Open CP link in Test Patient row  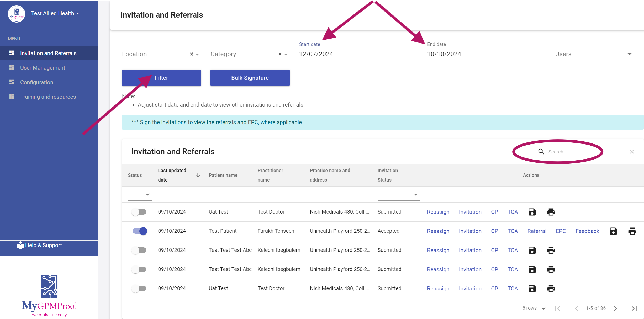pyautogui.click(x=494, y=231)
